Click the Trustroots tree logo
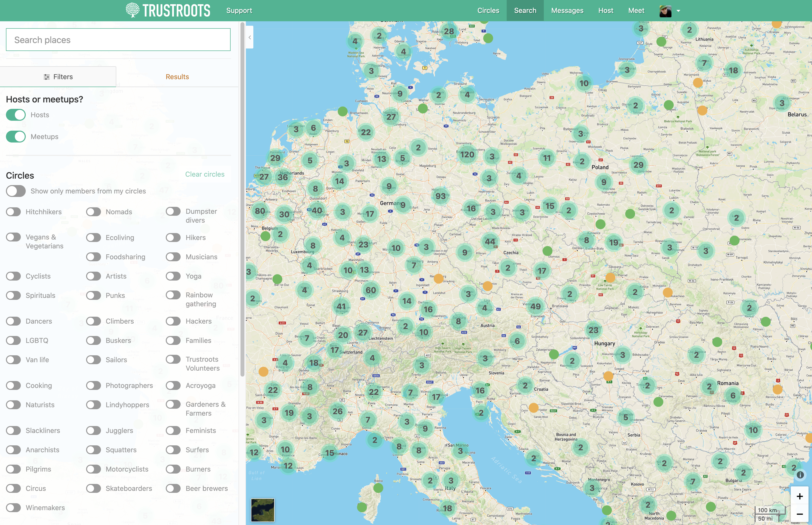 coord(168,10)
